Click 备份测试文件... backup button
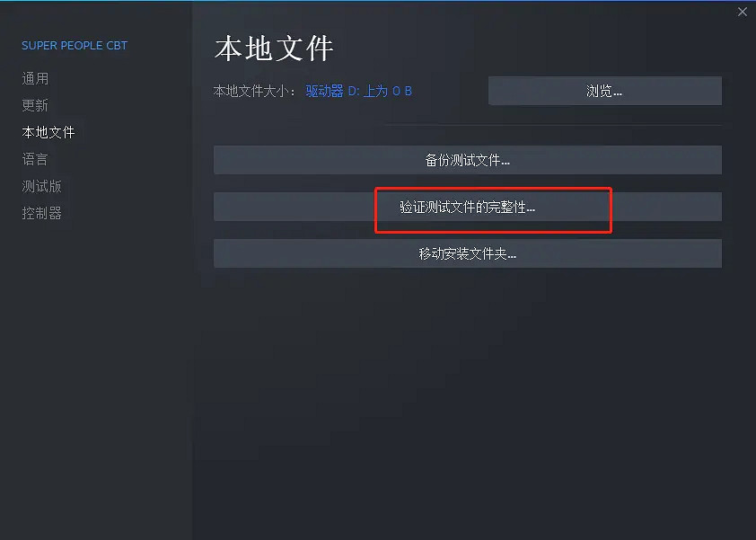Screen dimensions: 756x540 [467, 160]
